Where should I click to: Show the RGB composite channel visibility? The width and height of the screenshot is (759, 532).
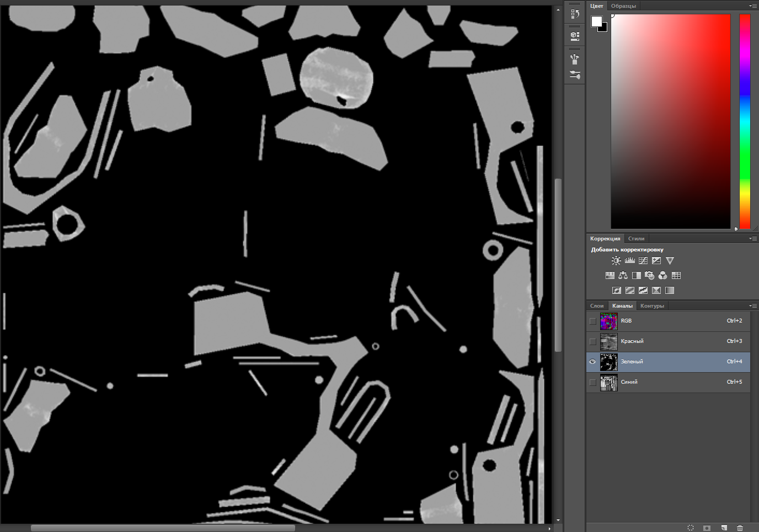[x=593, y=321]
